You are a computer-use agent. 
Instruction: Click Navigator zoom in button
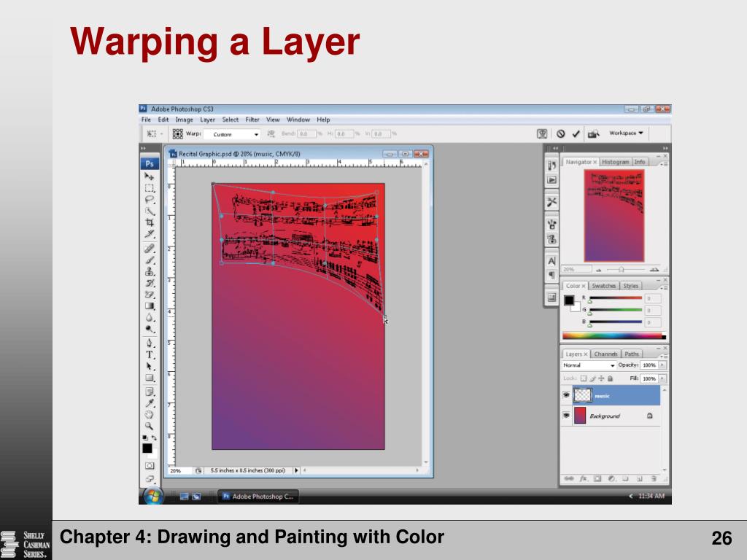coord(654,270)
